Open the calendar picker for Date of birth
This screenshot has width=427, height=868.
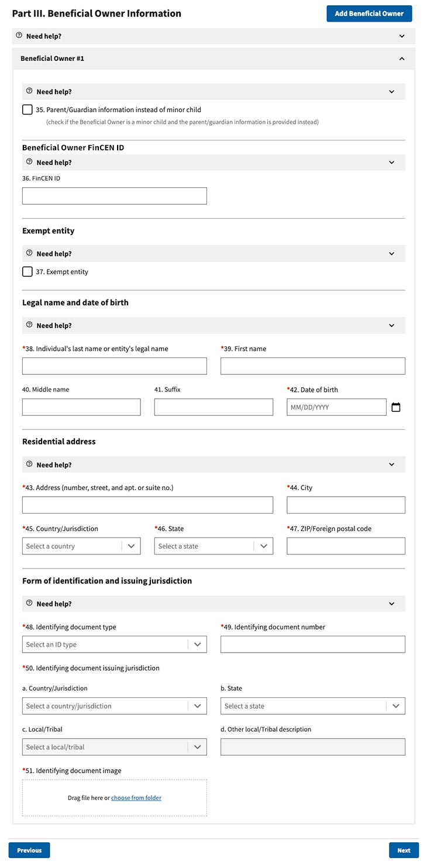pos(396,407)
